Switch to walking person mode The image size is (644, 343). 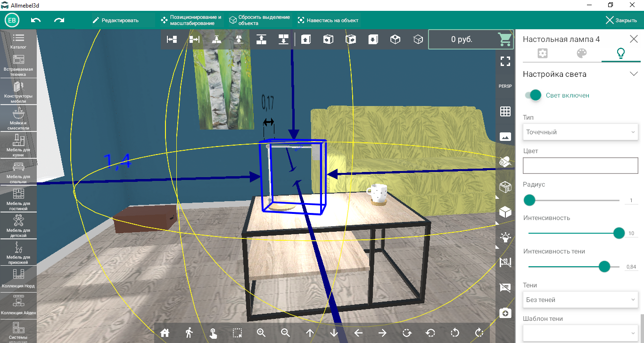point(189,333)
